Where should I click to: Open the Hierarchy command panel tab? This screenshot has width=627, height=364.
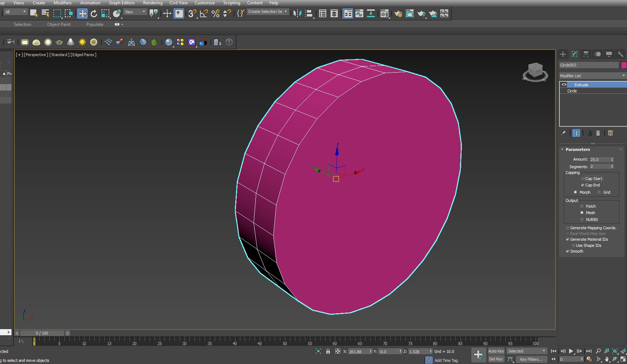(586, 54)
